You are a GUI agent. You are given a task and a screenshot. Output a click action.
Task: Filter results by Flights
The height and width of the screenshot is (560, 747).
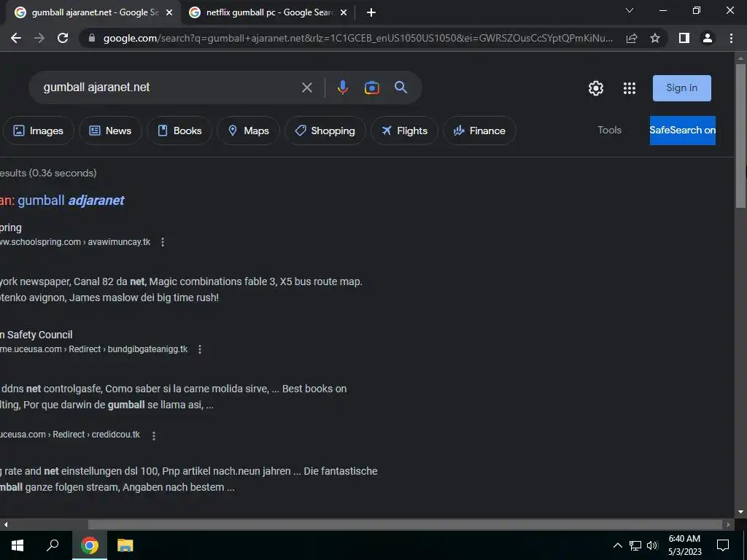tap(404, 131)
